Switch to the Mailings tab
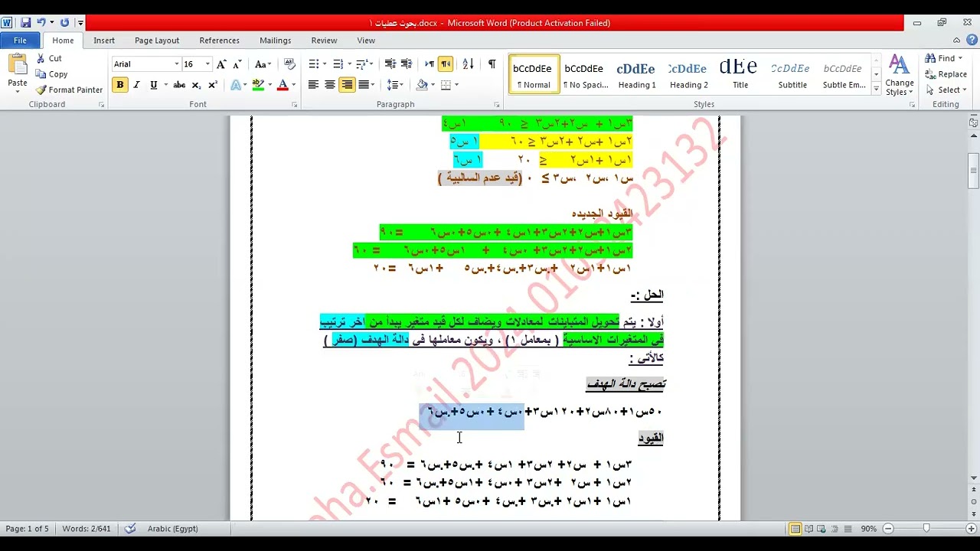 coord(276,41)
